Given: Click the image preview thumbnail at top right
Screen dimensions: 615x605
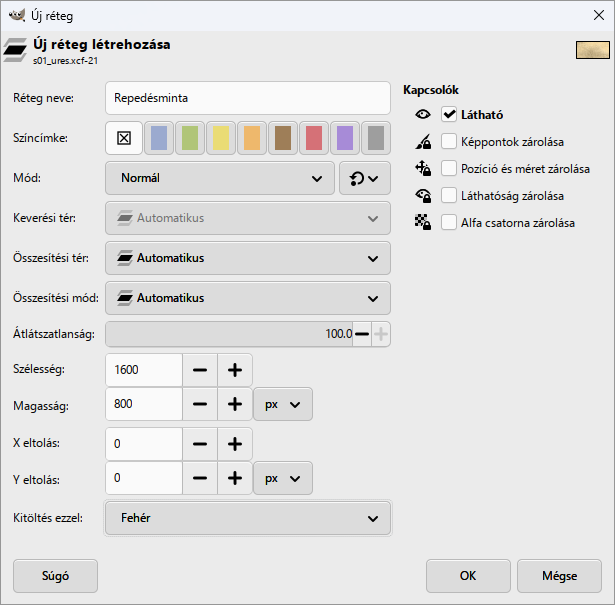Looking at the screenshot, I should click(x=593, y=50).
